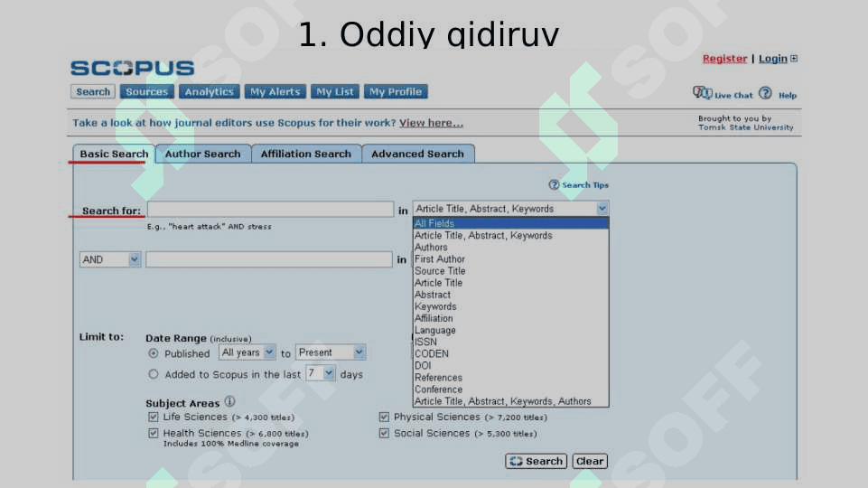
Task: Open the 7 days dropdown
Action: pos(321,373)
